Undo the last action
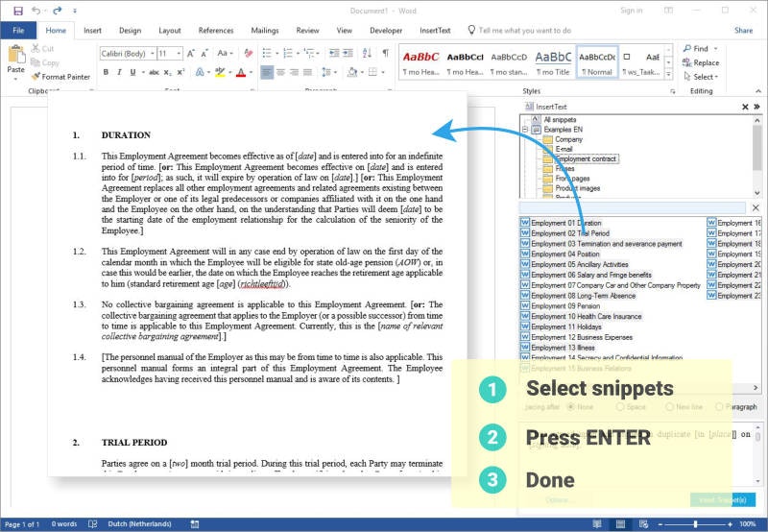Screen dimensions: 768x532 pyautogui.click(x=36, y=11)
